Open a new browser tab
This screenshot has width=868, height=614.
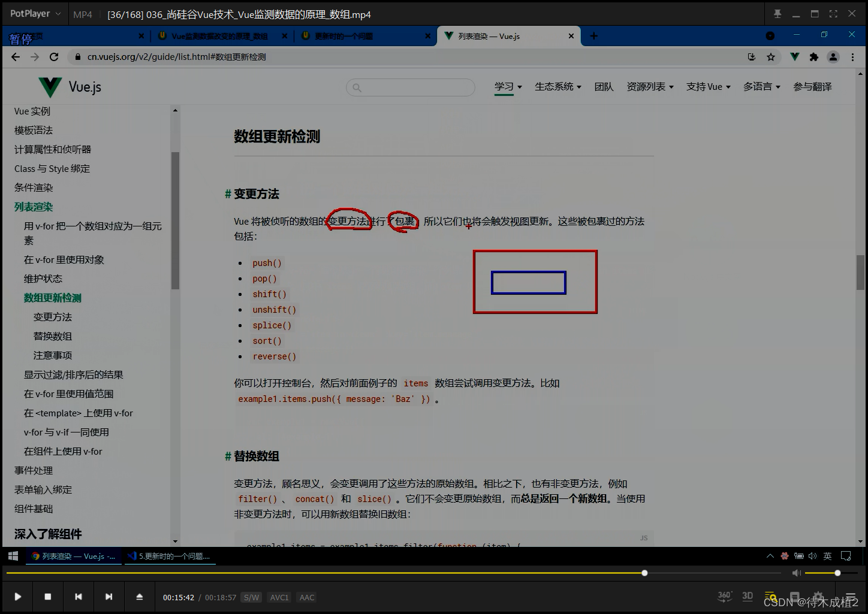click(593, 36)
